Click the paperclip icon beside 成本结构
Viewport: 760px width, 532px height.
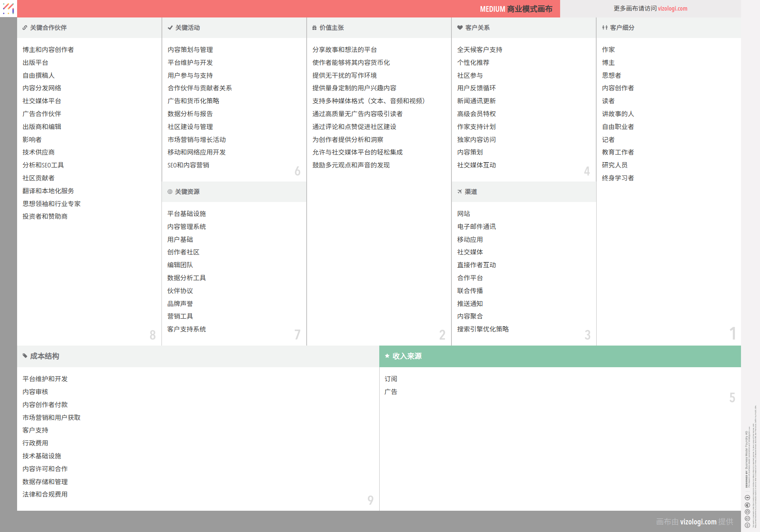pos(24,356)
